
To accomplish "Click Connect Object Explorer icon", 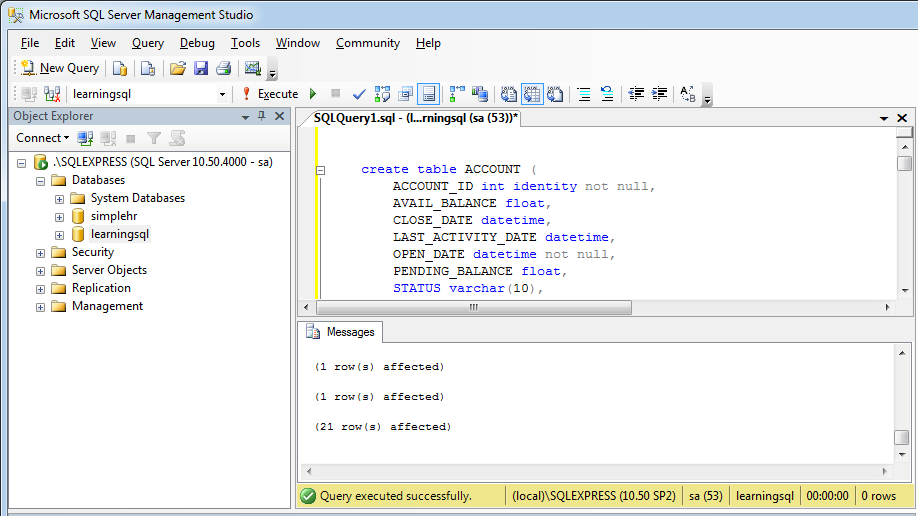I will click(85, 138).
